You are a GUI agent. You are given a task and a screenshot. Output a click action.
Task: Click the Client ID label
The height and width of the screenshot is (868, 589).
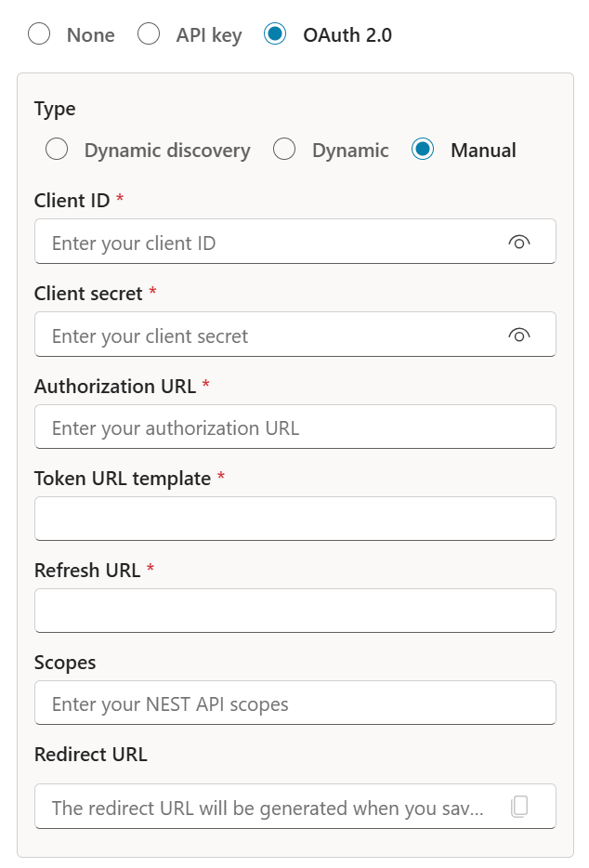coord(72,201)
